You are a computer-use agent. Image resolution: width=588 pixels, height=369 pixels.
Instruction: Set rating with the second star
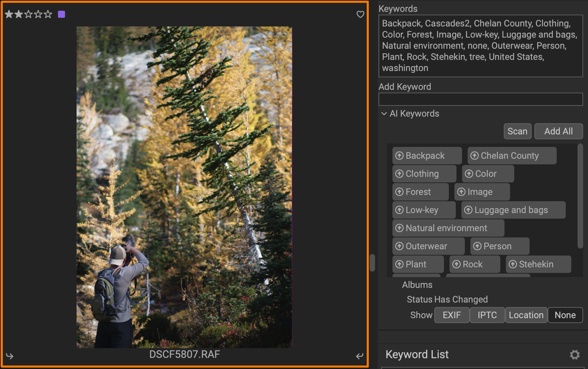(19, 14)
